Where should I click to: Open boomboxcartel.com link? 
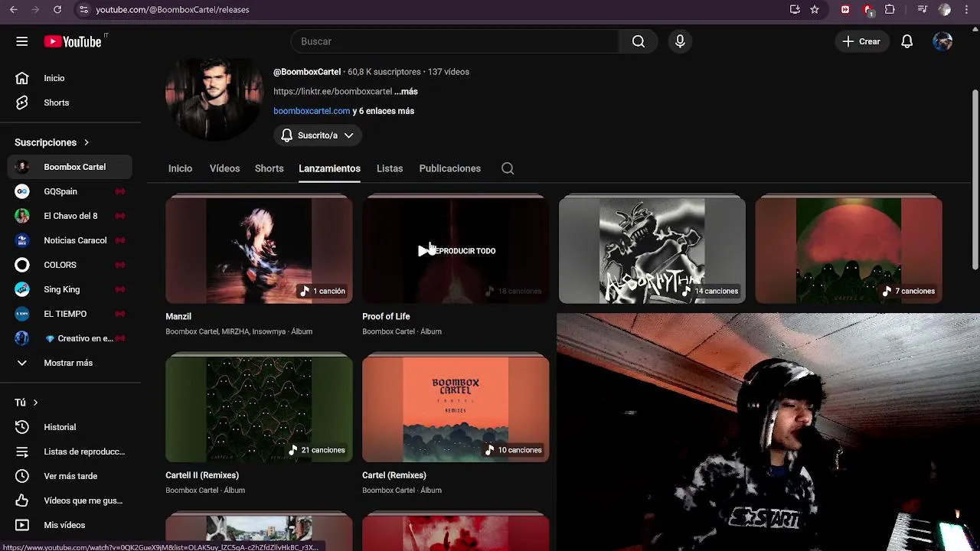click(x=312, y=111)
